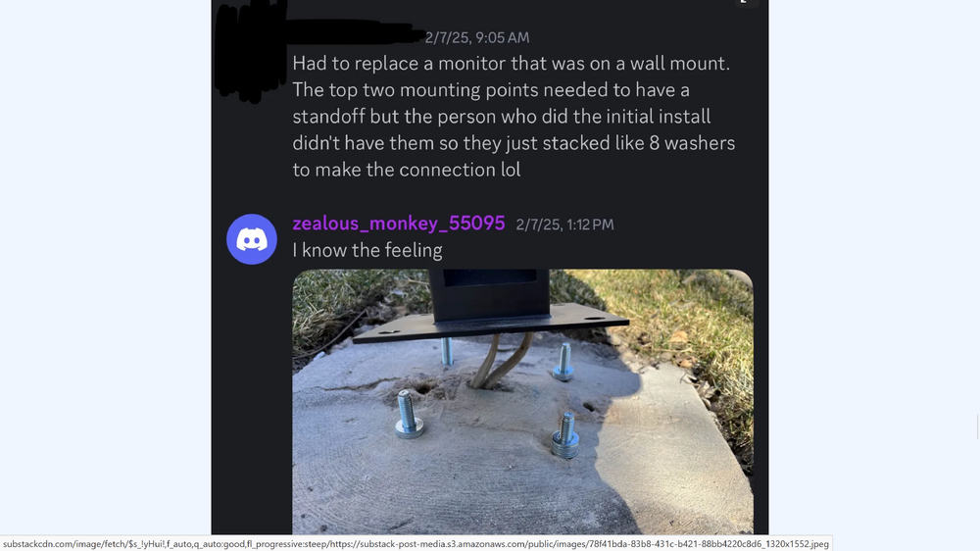Open the attached concrete base photo
The height and width of the screenshot is (551, 980).
(x=522, y=402)
